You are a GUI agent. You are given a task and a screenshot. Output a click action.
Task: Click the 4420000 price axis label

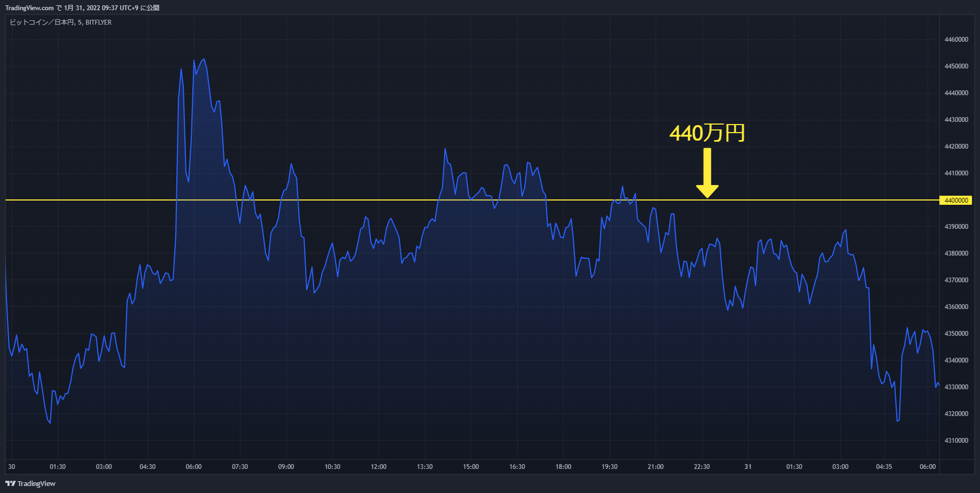click(956, 147)
